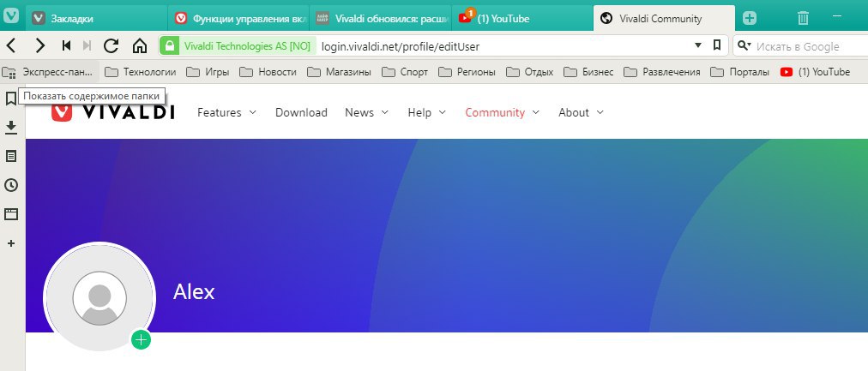The height and width of the screenshot is (371, 868).
Task: Open the Развлечения bookmarks folder
Action: [662, 72]
